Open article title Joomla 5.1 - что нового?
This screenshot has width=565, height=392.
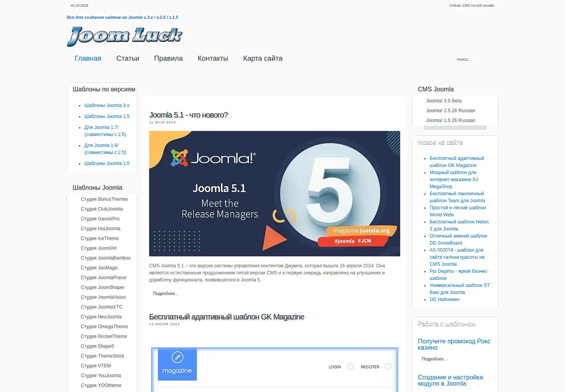(188, 115)
